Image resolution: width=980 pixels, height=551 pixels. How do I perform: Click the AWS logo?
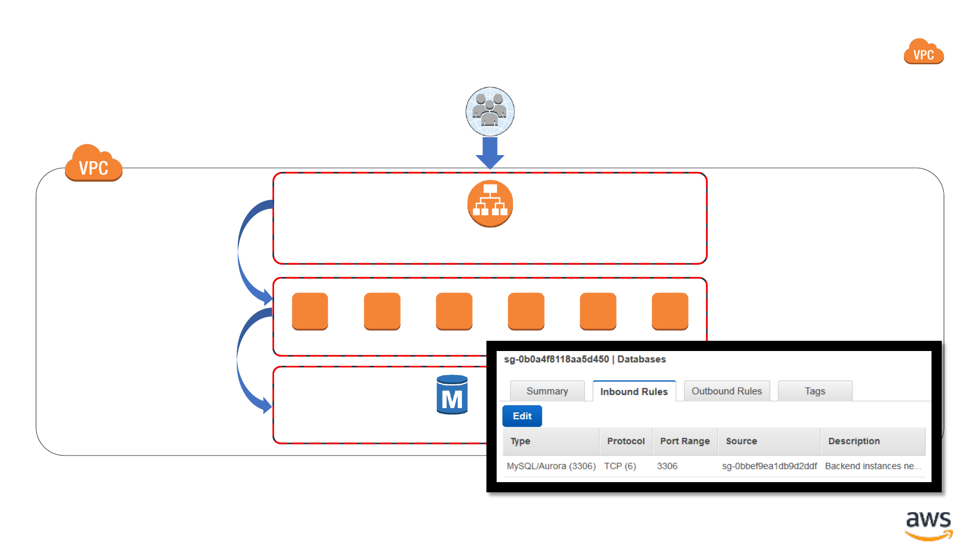[928, 525]
